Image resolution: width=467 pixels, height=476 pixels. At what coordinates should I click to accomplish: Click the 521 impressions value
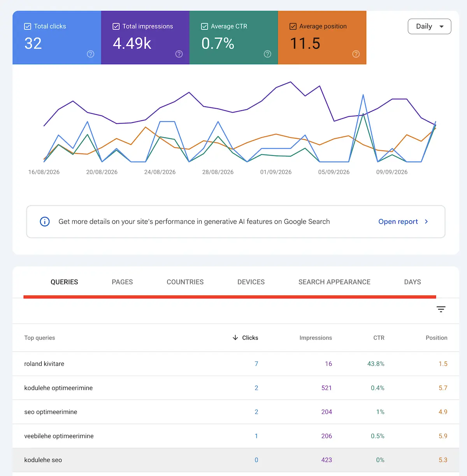tap(327, 388)
